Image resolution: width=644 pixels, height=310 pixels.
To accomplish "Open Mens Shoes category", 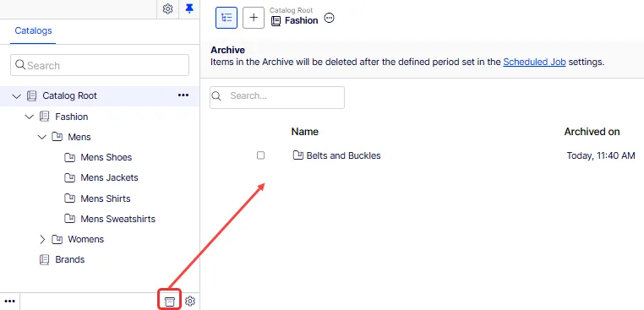I will [x=106, y=157].
